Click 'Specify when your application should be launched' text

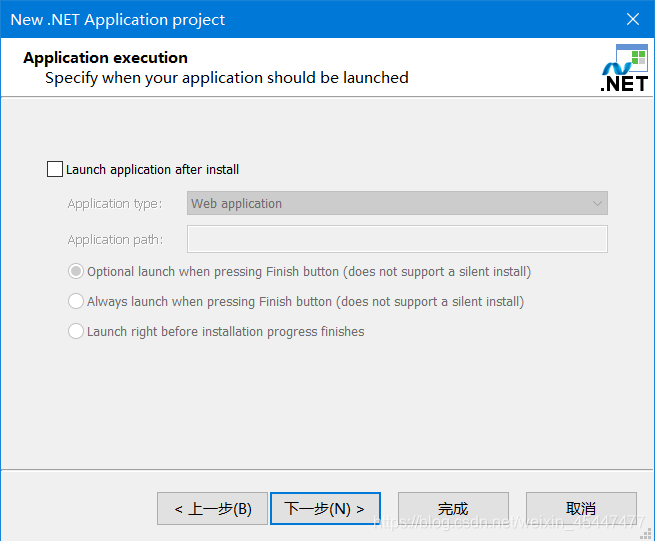coord(227,78)
